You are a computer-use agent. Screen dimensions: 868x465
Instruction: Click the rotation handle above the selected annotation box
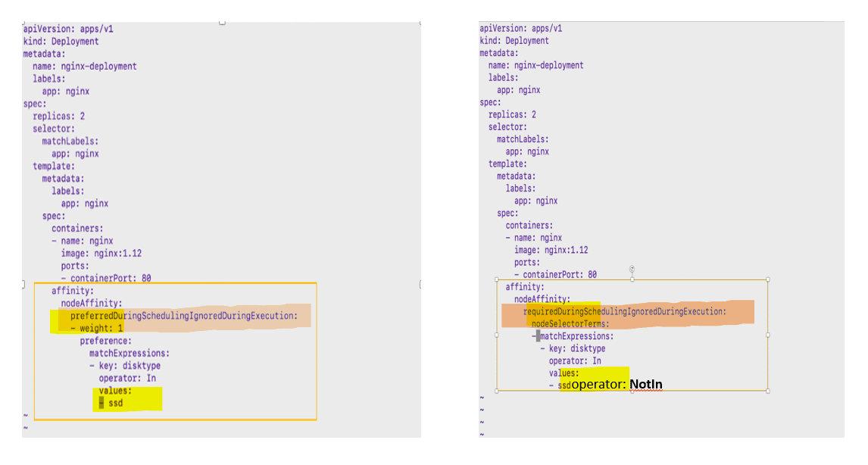click(632, 269)
